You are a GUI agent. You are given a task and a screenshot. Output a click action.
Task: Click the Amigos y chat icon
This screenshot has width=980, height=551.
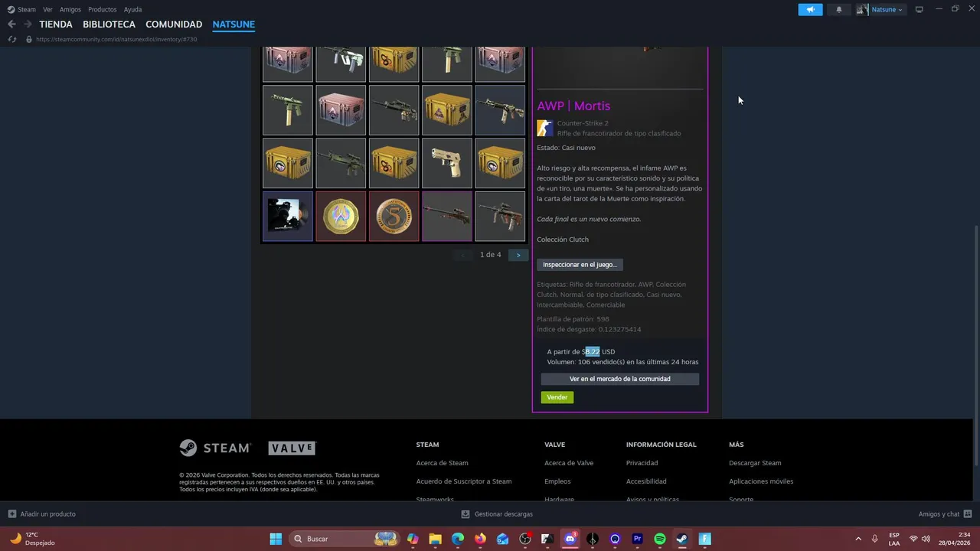(x=968, y=514)
